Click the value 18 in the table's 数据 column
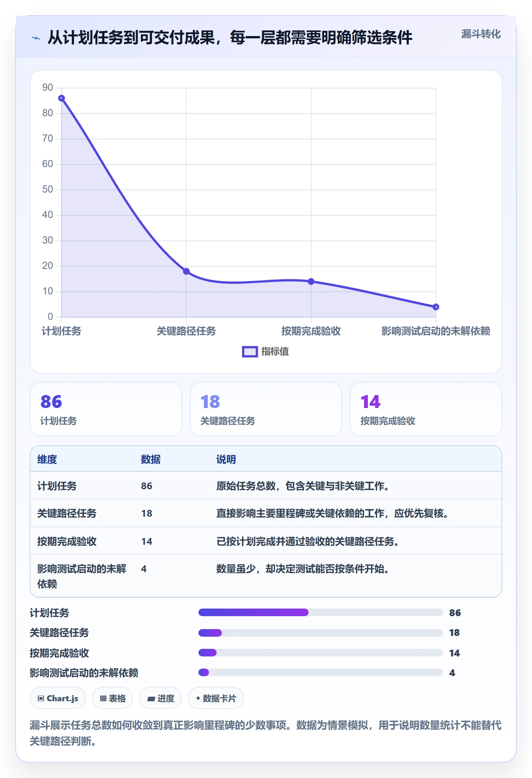This screenshot has width=532, height=778. (147, 513)
